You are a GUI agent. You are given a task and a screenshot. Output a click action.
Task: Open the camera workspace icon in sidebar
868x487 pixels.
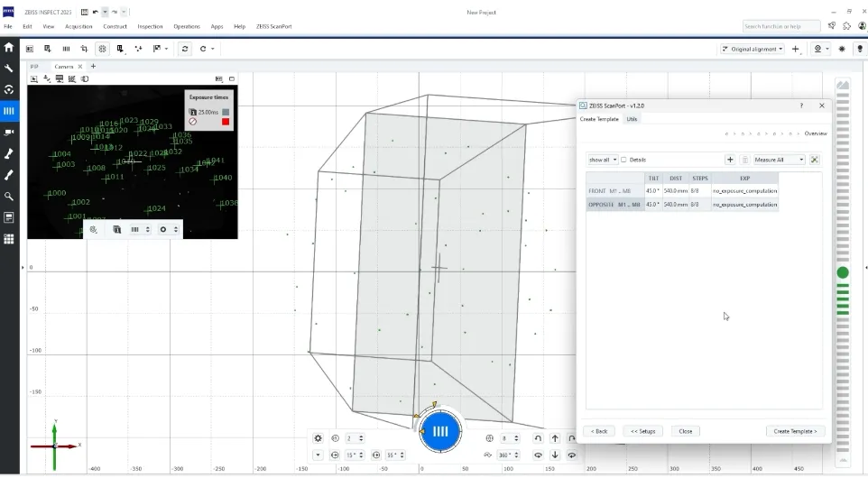click(x=9, y=133)
